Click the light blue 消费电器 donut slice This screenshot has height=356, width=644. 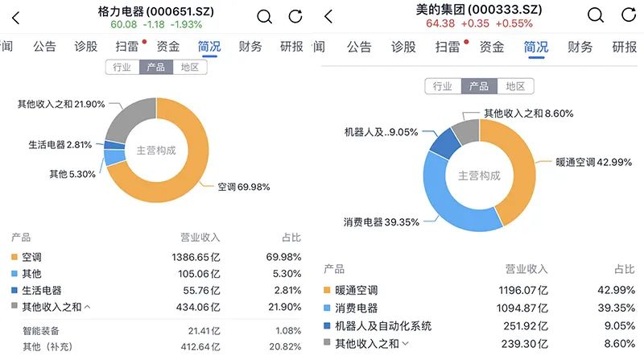point(441,200)
